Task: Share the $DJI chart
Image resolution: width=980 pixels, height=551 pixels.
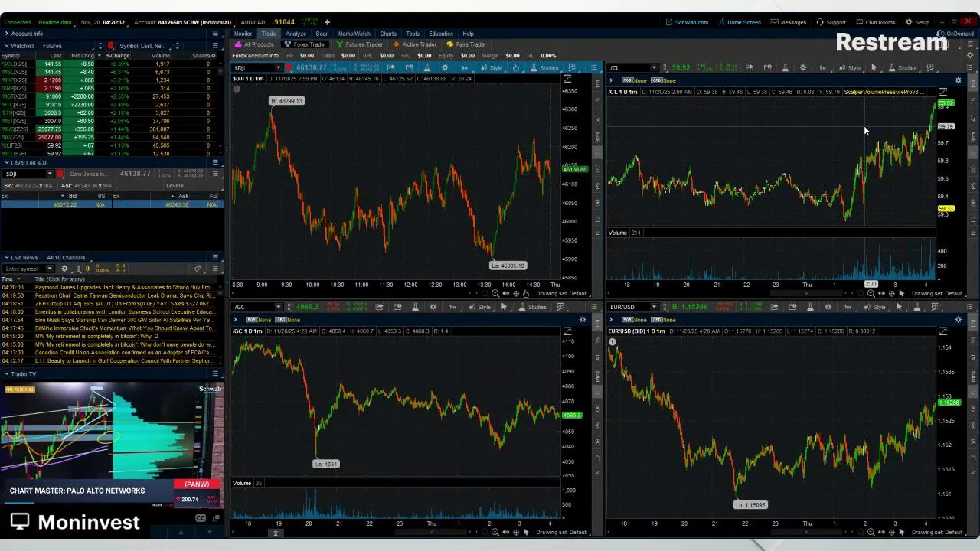Action: click(391, 67)
